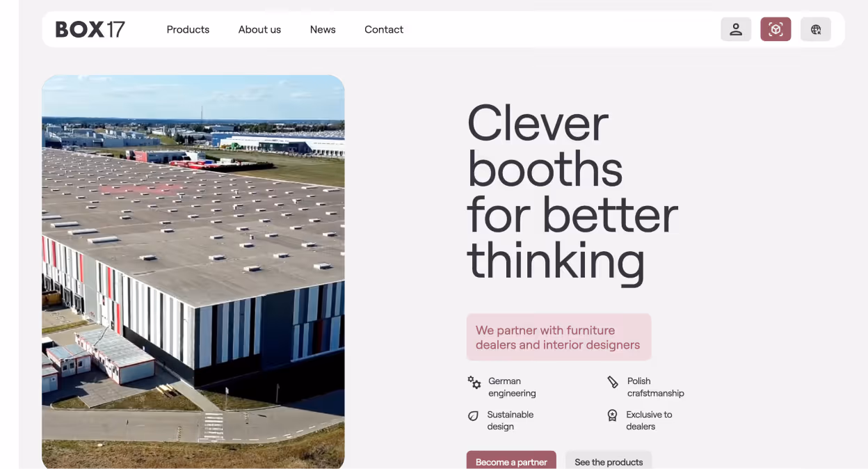Click the See the products button
This screenshot has width=868, height=469.
[x=609, y=461]
